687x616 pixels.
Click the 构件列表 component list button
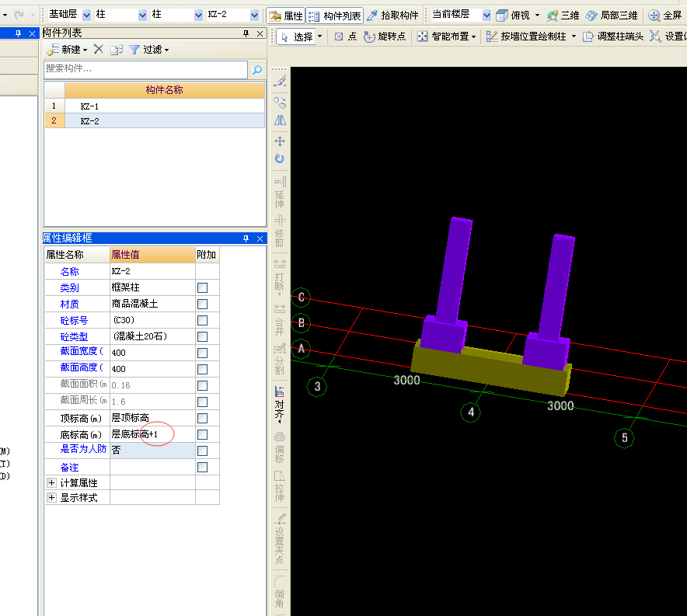pos(335,16)
